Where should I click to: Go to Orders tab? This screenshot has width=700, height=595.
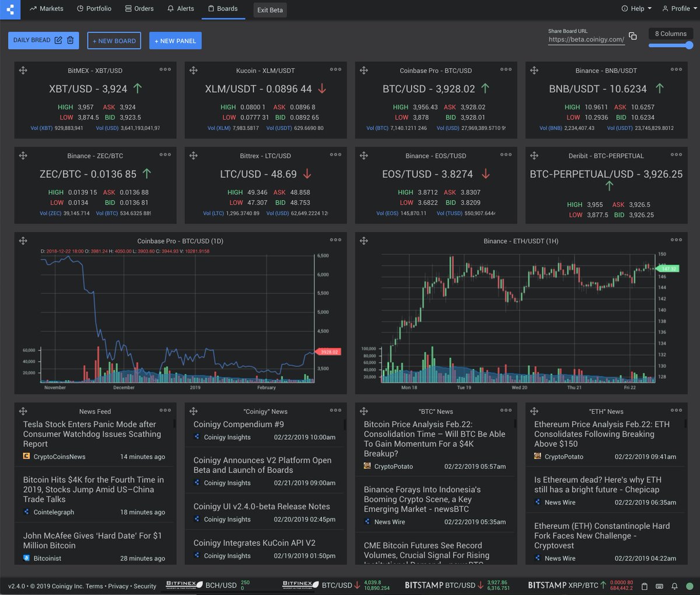tap(139, 9)
